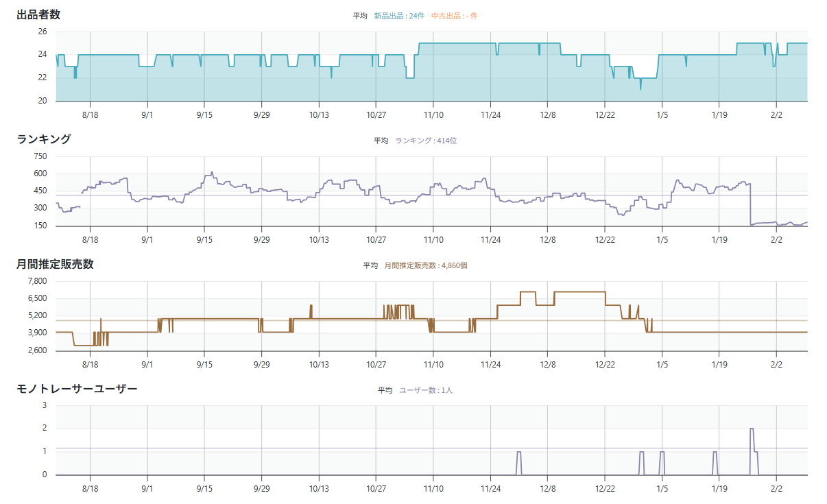Click the 2/2 date label on sales chart

point(776,365)
